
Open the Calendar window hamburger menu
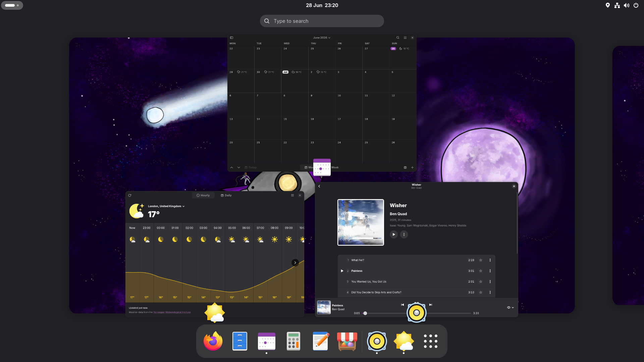point(405,38)
